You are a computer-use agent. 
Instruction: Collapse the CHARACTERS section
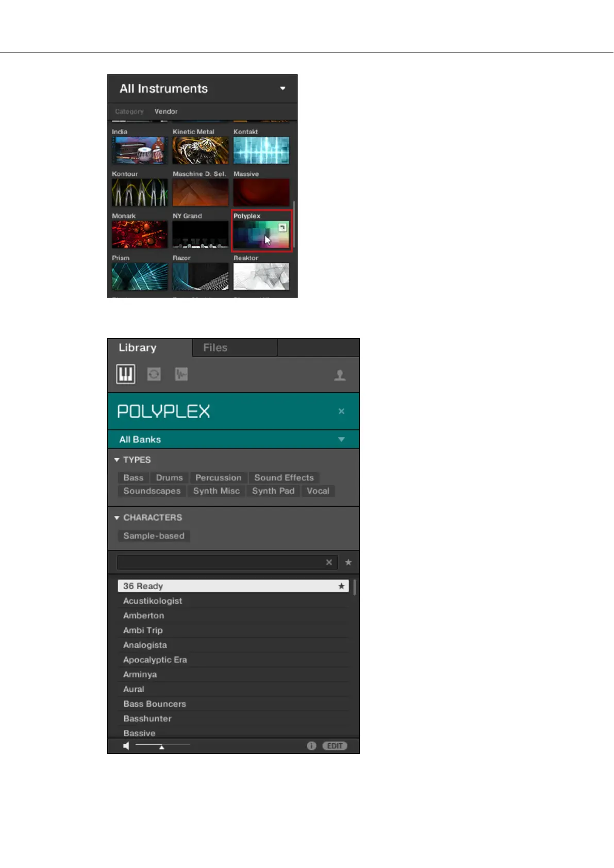(x=117, y=518)
